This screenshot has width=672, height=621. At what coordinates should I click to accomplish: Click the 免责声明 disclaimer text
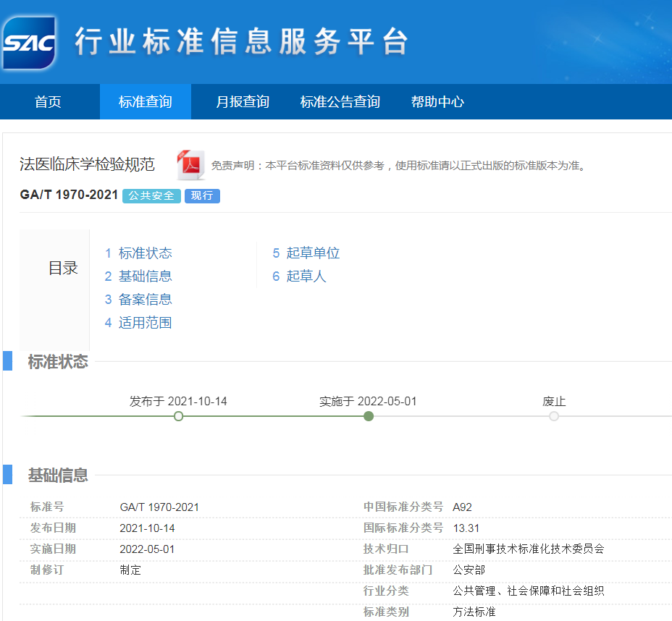pos(398,165)
